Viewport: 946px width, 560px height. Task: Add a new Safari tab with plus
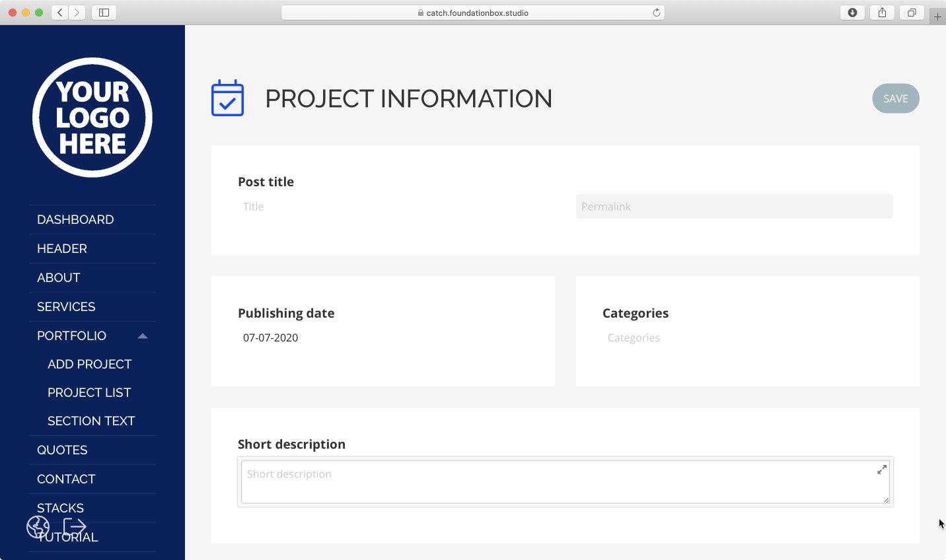(937, 17)
